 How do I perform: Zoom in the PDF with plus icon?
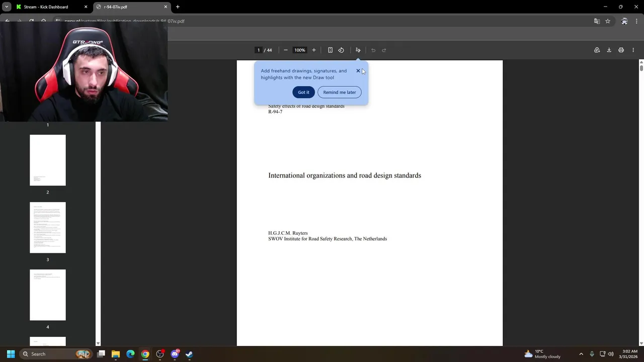coord(314,50)
